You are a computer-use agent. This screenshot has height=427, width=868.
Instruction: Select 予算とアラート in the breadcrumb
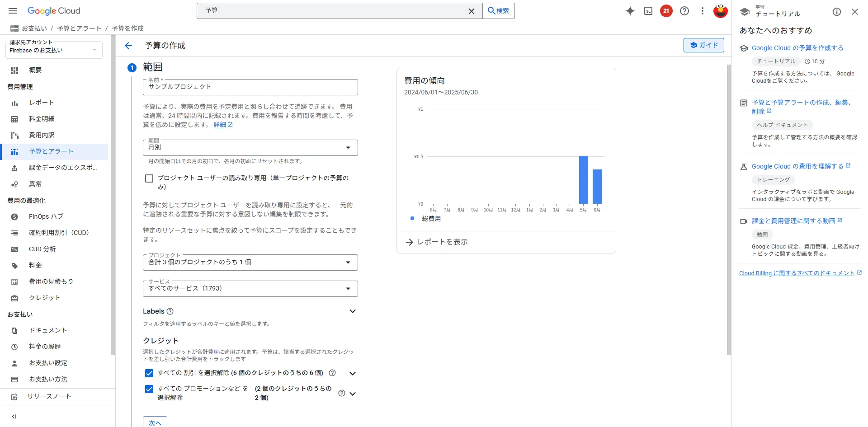pos(79,28)
